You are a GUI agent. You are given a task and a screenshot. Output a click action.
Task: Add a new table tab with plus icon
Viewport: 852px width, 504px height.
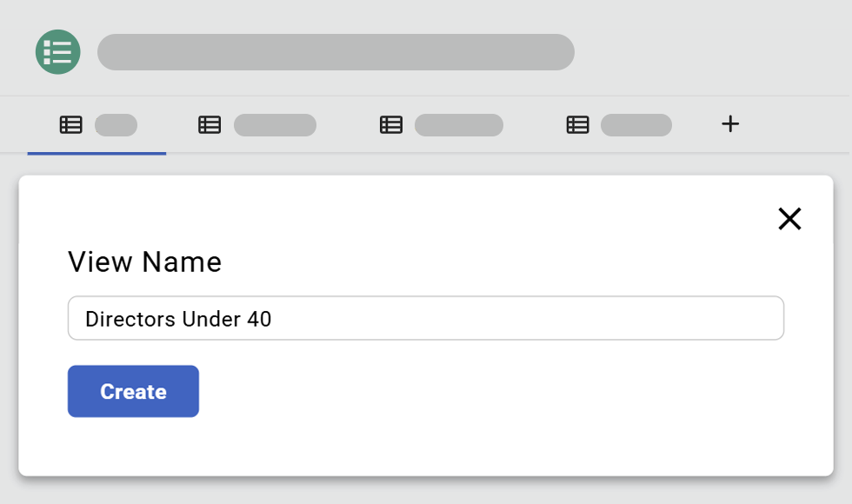pyautogui.click(x=730, y=124)
